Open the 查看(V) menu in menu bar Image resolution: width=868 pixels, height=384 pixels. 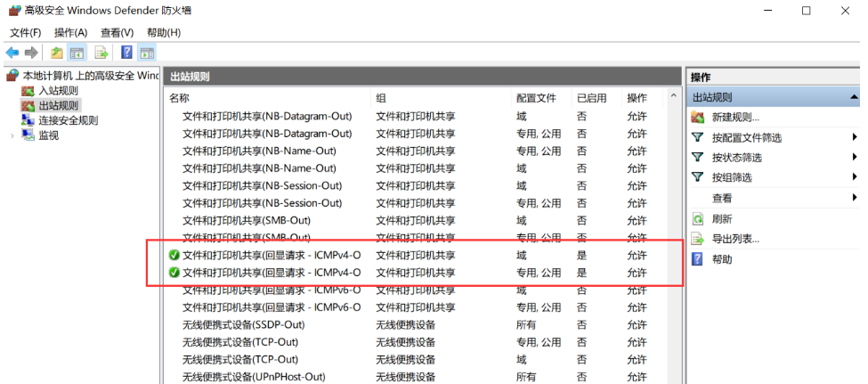[118, 33]
